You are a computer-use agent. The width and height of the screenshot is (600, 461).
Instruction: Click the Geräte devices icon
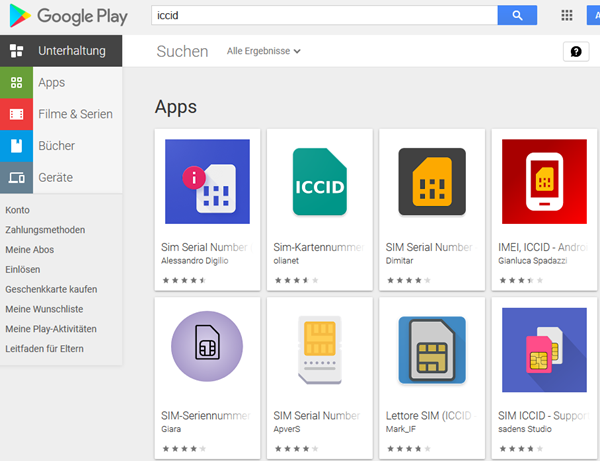(x=16, y=178)
